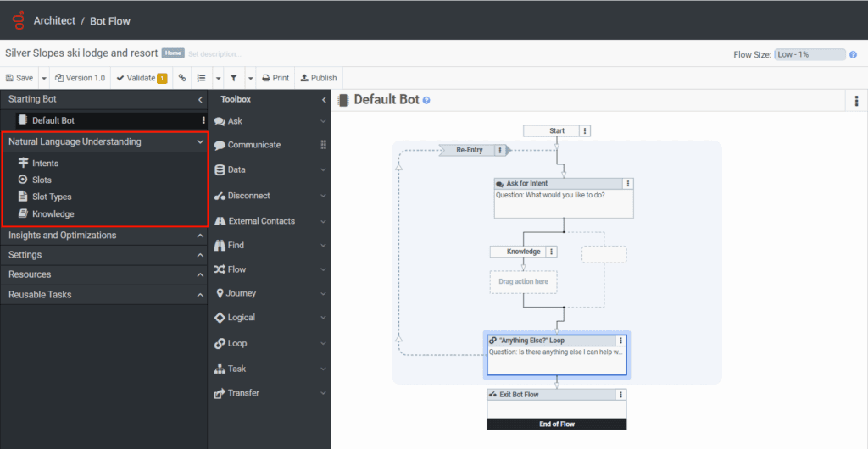Open the canvas three-dot menu at top right
Image resolution: width=868 pixels, height=449 pixels.
click(x=857, y=101)
